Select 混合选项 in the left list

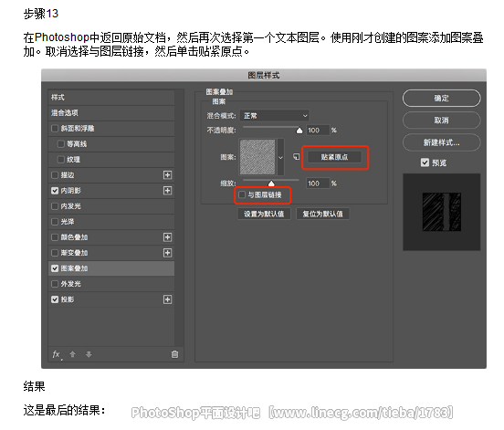click(111, 113)
